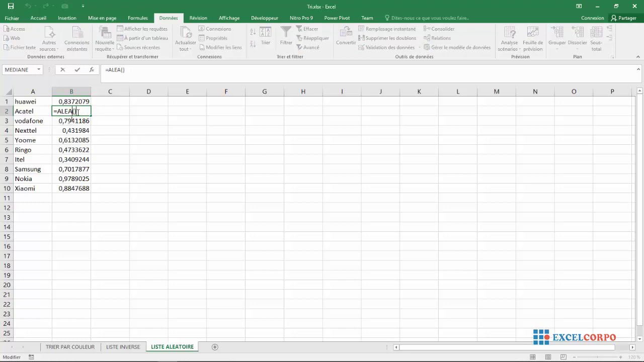Screen dimensions: 644x362
Task: Open Autres sources dropdown
Action: coord(49,39)
